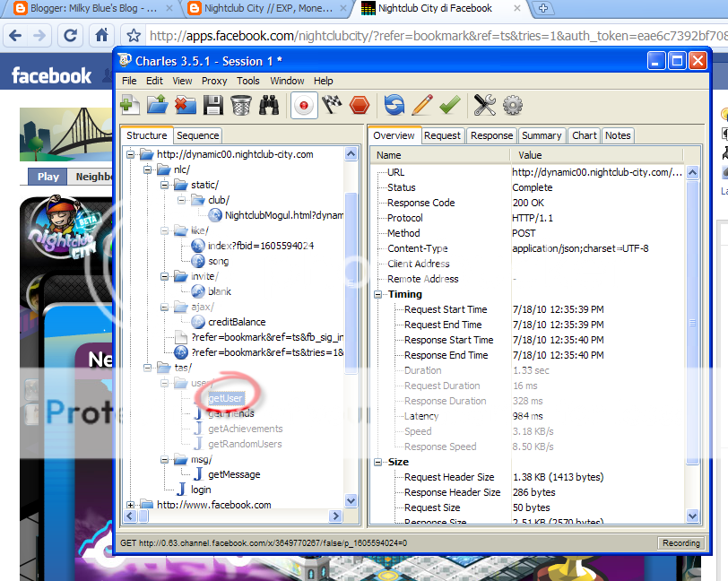Switch to the Response tab

pyautogui.click(x=491, y=135)
